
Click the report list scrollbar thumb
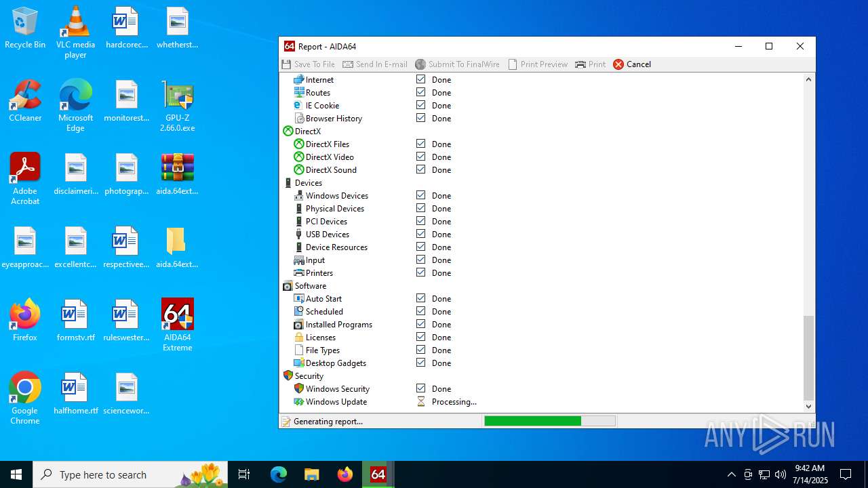[808, 358]
